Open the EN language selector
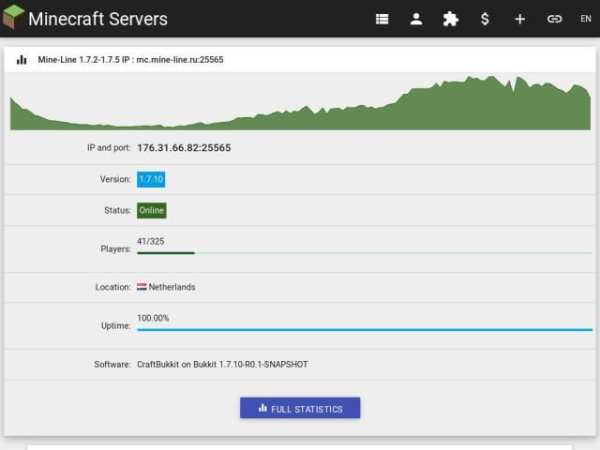The width and height of the screenshot is (600, 450). pos(585,19)
